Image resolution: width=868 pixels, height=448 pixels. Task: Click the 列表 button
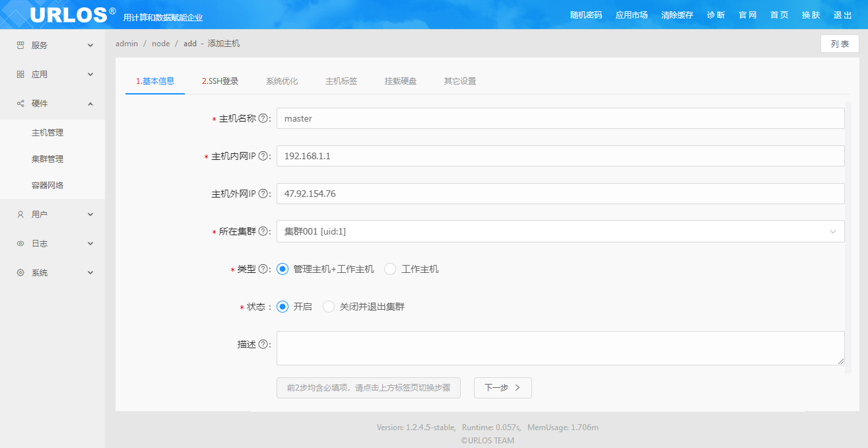tap(840, 44)
